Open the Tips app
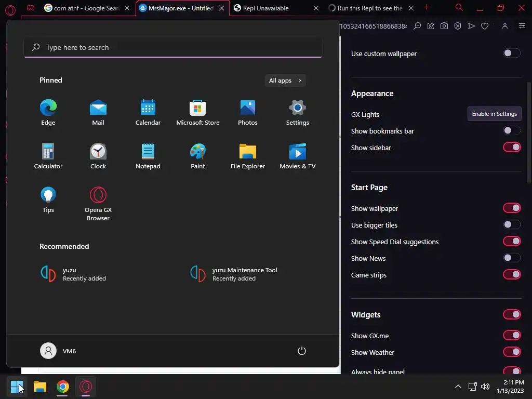The width and height of the screenshot is (532, 399). [48, 200]
